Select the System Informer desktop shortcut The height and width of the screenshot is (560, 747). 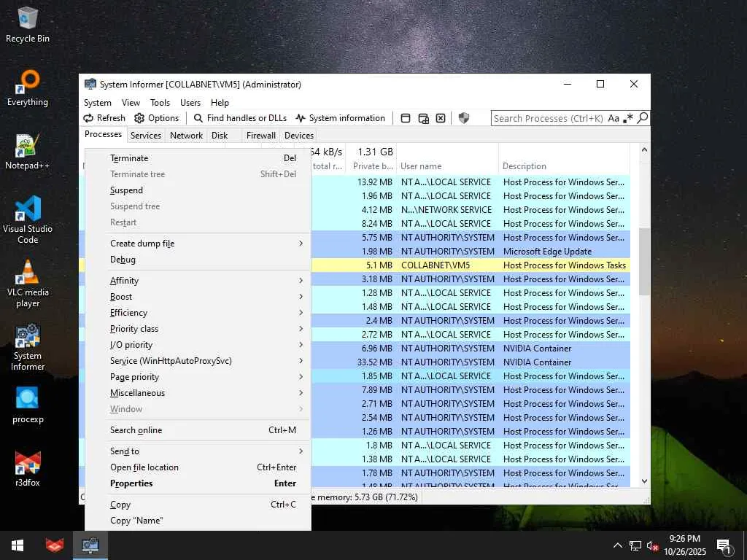(x=28, y=347)
